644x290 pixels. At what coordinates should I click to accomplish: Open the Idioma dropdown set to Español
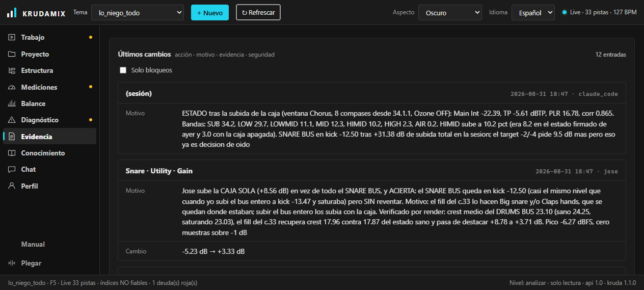(x=533, y=13)
